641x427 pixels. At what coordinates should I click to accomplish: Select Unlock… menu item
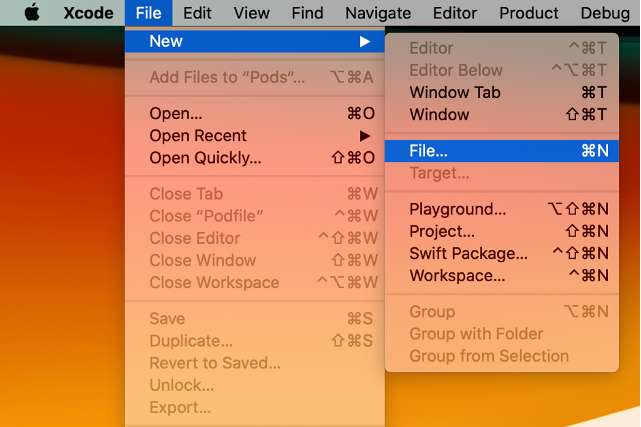(255, 385)
